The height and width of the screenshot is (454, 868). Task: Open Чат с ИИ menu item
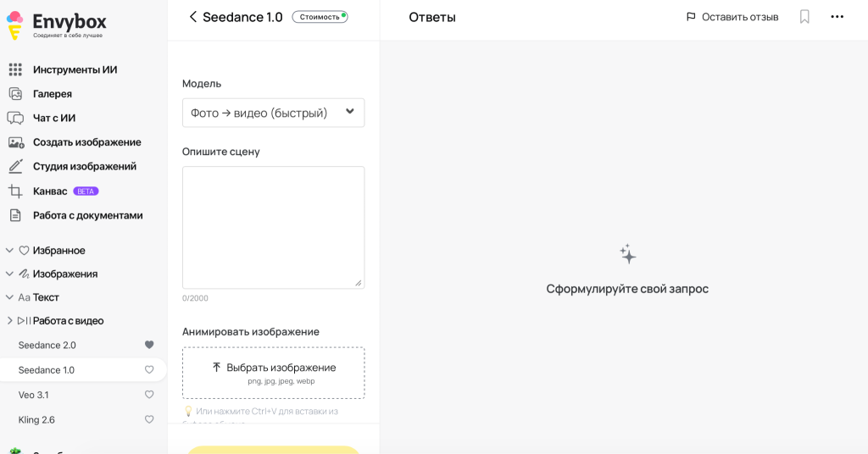tap(54, 118)
